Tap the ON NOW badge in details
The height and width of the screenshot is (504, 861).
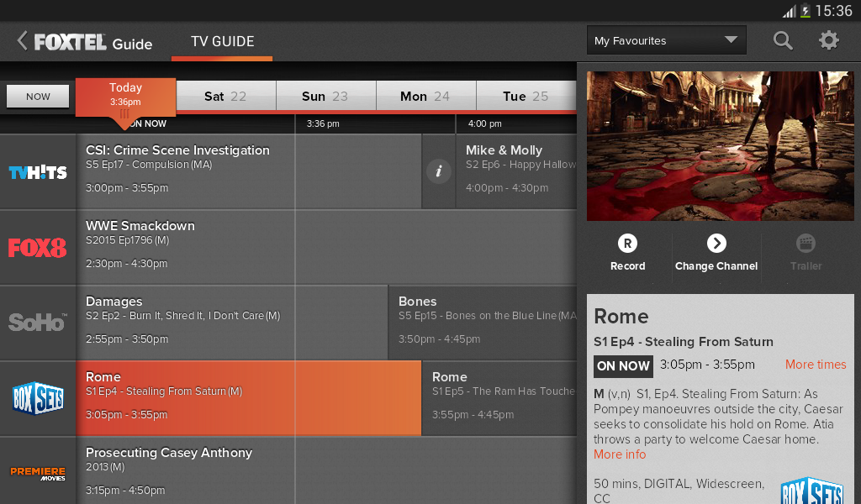623,366
